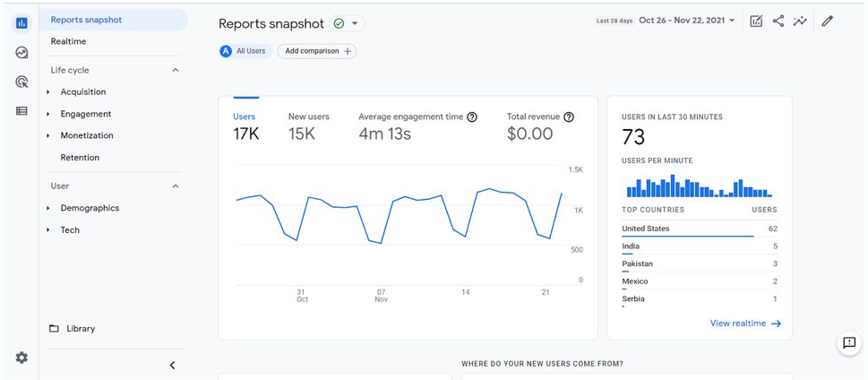Click the pencil Customize report icon
This screenshot has width=868, height=380.
[x=827, y=21]
